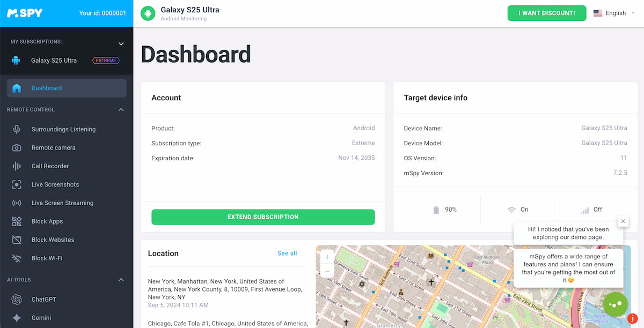This screenshot has height=328, width=644.
Task: Click the Live Screen Streaming icon
Action: (17, 203)
